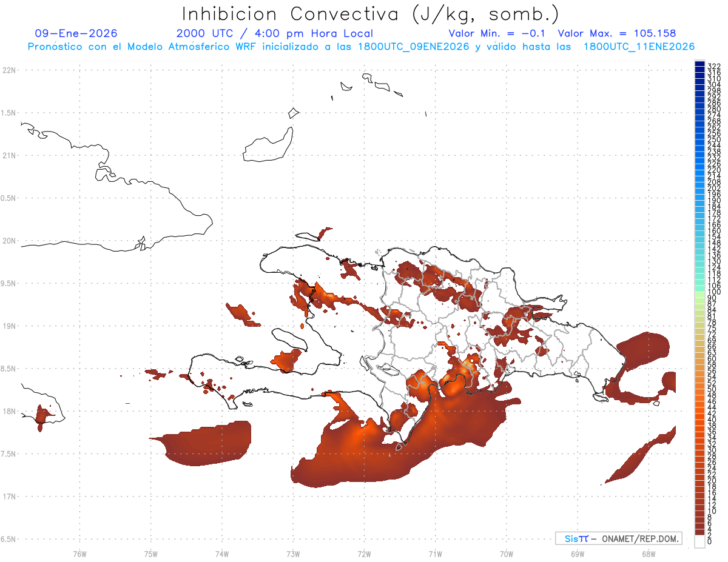Screen dimensions: 728x562
Task: Click the 17N latitude label
Action: pyautogui.click(x=9, y=497)
